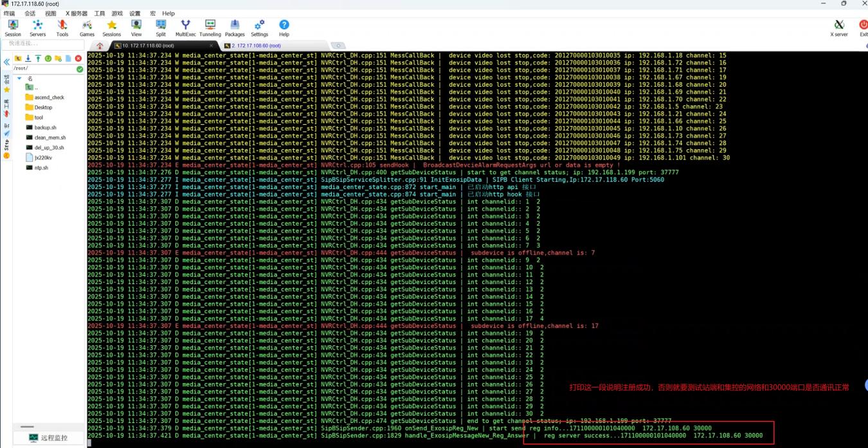
Task: Click the X server icon
Action: click(x=839, y=28)
